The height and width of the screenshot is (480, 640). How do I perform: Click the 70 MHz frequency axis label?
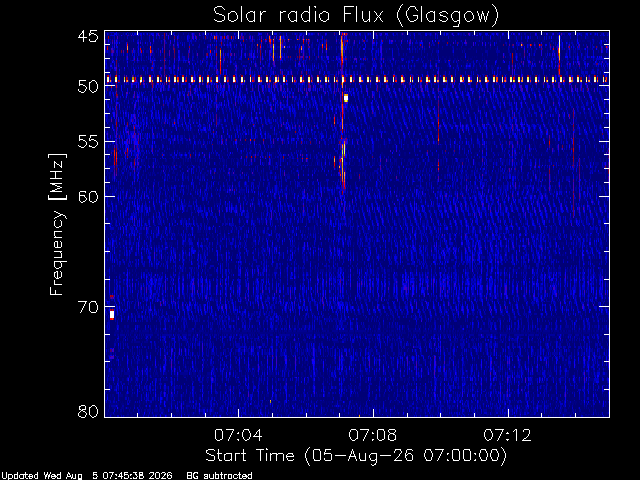tap(88, 307)
